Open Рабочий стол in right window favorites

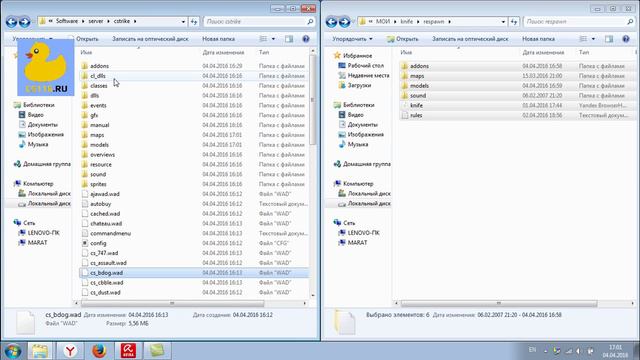point(361,66)
